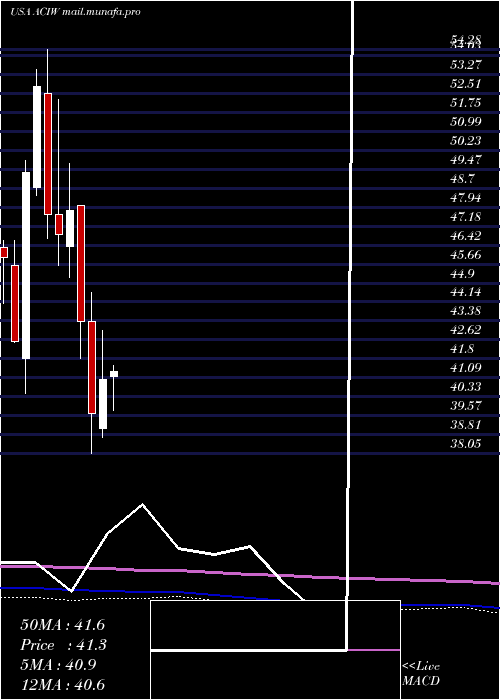Click the 44.9 price axis label
This screenshot has height=700, width=500.
[x=463, y=273]
